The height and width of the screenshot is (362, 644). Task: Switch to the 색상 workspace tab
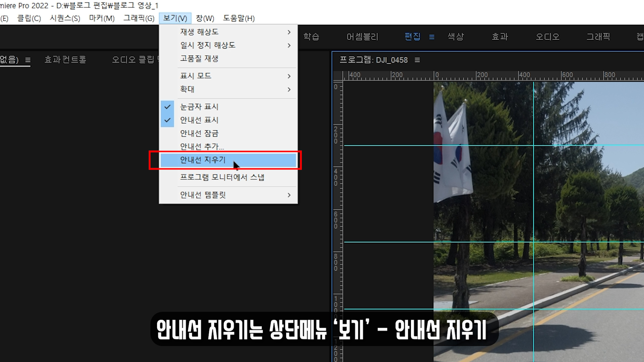455,37
